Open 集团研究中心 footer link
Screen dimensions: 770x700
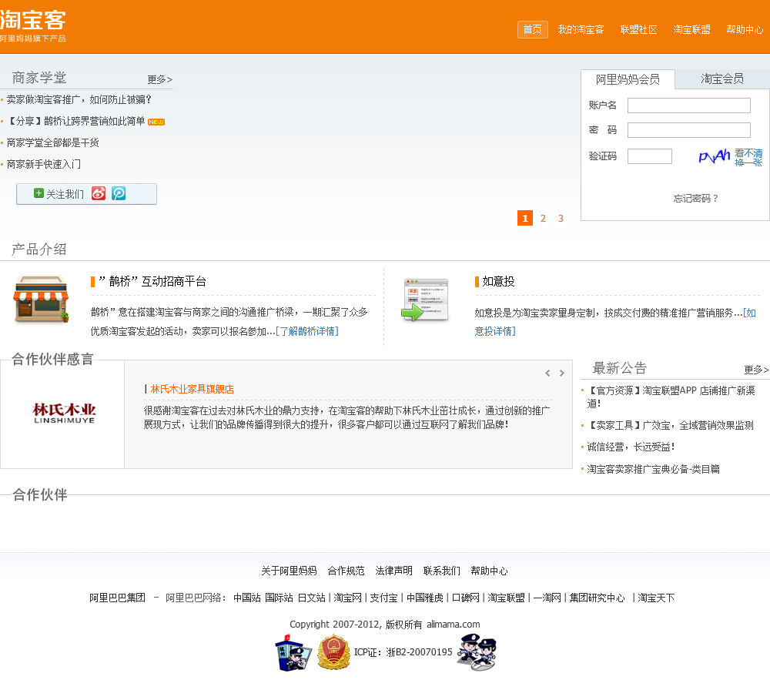click(x=598, y=598)
